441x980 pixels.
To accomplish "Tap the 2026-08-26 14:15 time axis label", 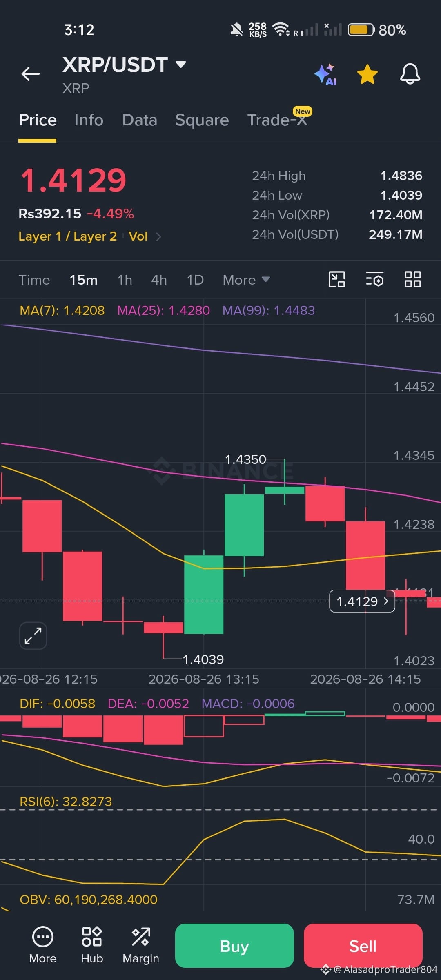I will point(365,679).
